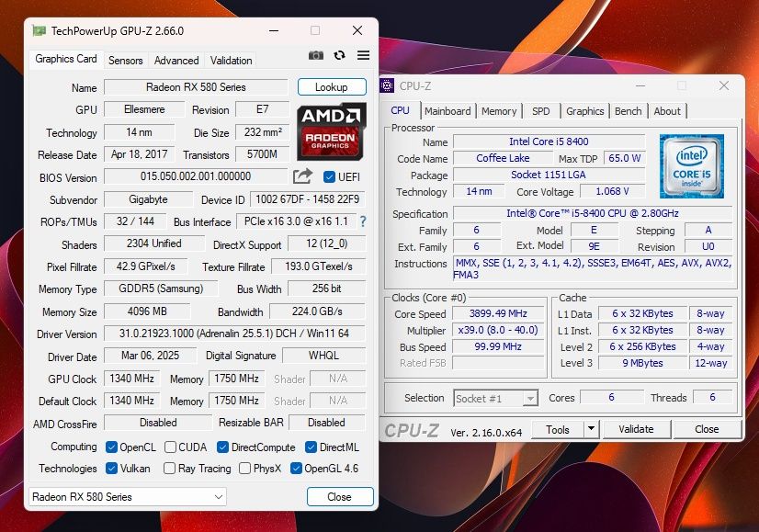Open the Memory tab in CPU-Z
This screenshot has width=759, height=532.
tap(499, 111)
